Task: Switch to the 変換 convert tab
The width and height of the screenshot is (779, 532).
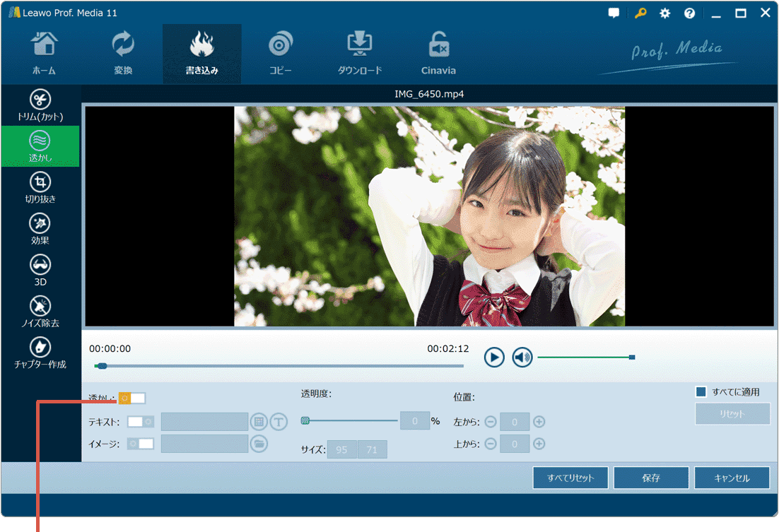Action: [x=123, y=54]
